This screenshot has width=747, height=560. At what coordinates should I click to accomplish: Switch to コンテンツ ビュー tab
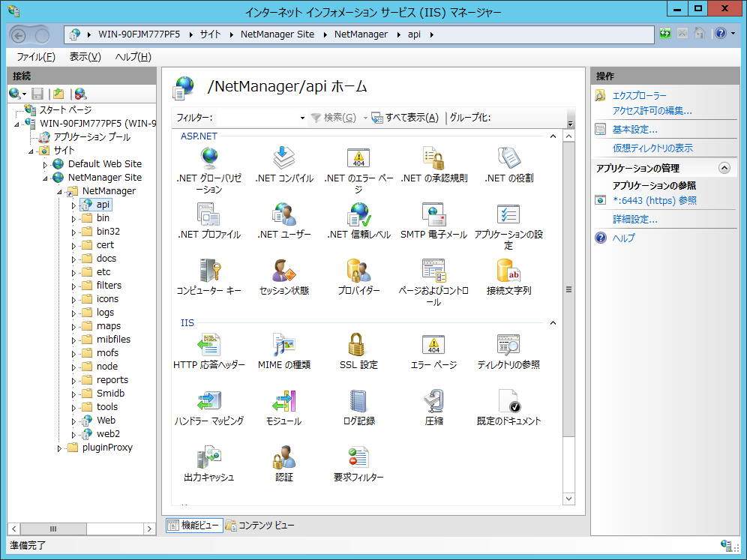[260, 526]
